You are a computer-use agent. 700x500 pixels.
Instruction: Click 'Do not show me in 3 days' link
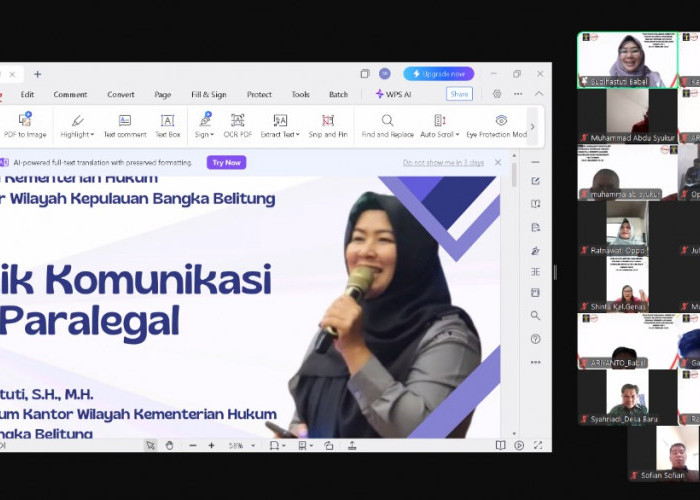[x=443, y=162]
